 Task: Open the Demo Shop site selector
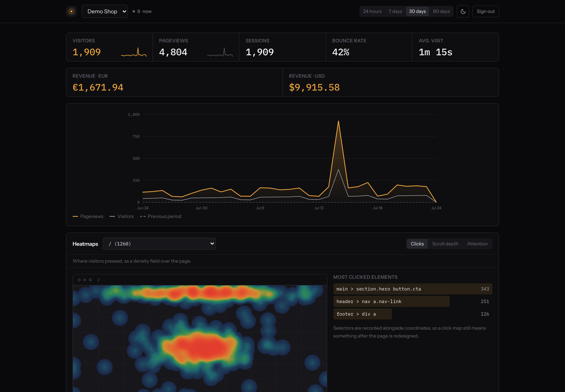pos(105,11)
